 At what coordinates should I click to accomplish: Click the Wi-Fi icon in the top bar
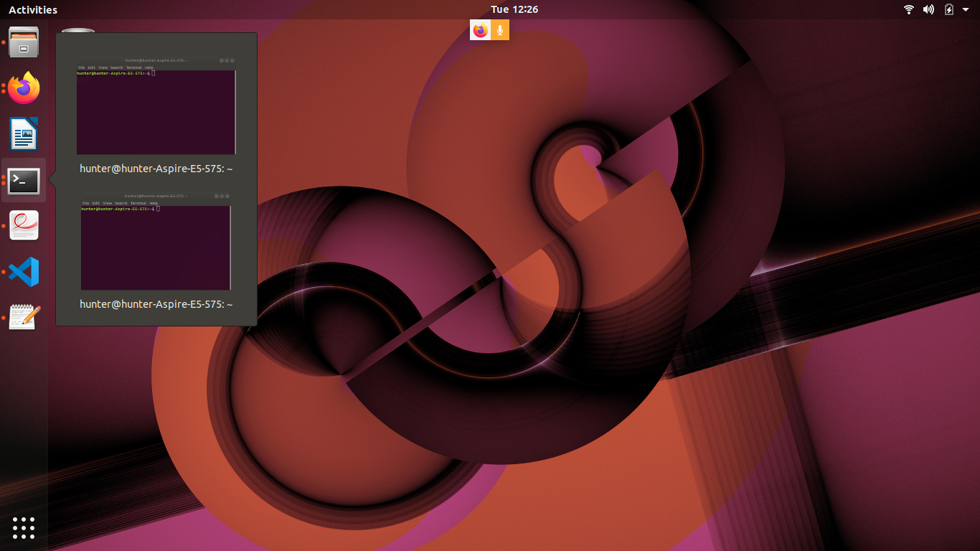coord(909,9)
